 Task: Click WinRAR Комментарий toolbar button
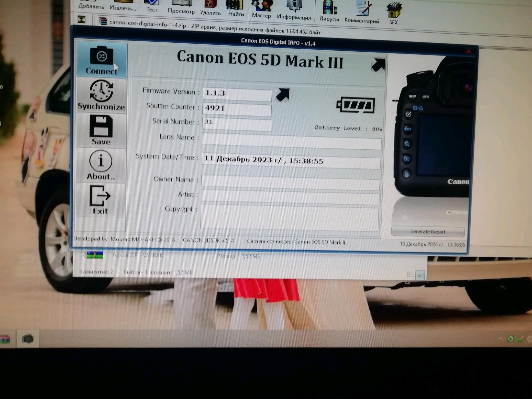point(362,12)
